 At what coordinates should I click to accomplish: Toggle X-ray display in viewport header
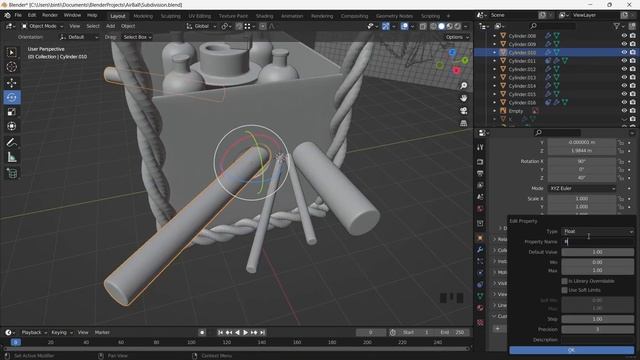tap(423, 26)
